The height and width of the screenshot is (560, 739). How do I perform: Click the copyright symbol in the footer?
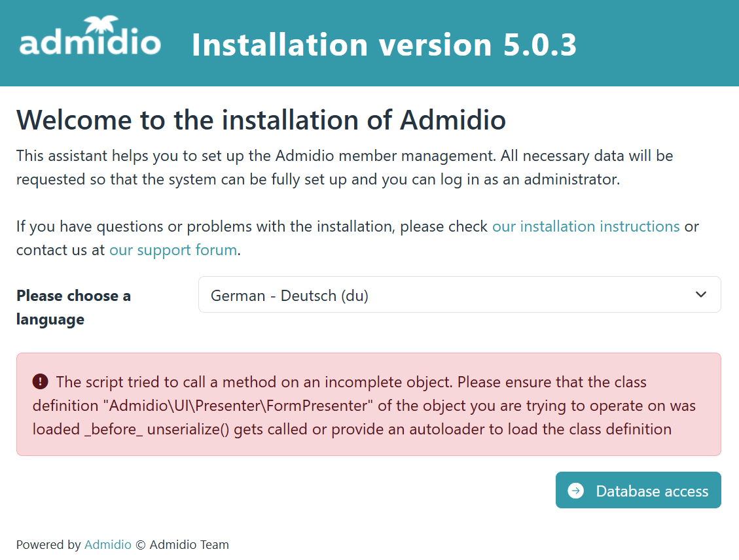141,544
